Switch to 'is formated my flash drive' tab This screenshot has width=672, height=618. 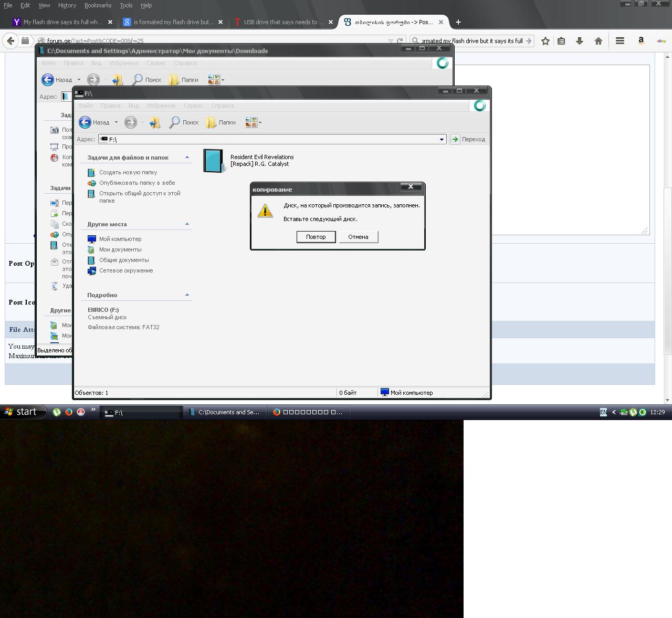[173, 22]
